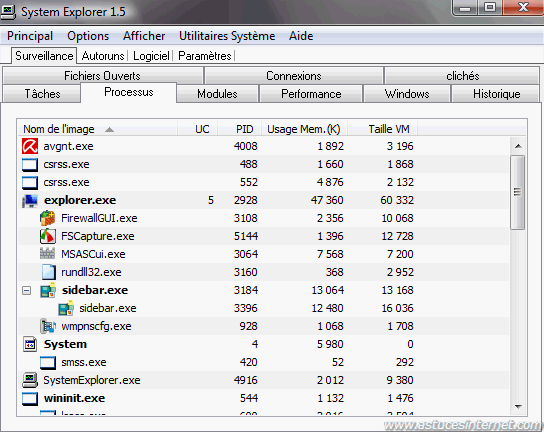This screenshot has height=432, width=544.
Task: Click the parent sidebar.exe icon PID 3184
Action: coord(48,290)
